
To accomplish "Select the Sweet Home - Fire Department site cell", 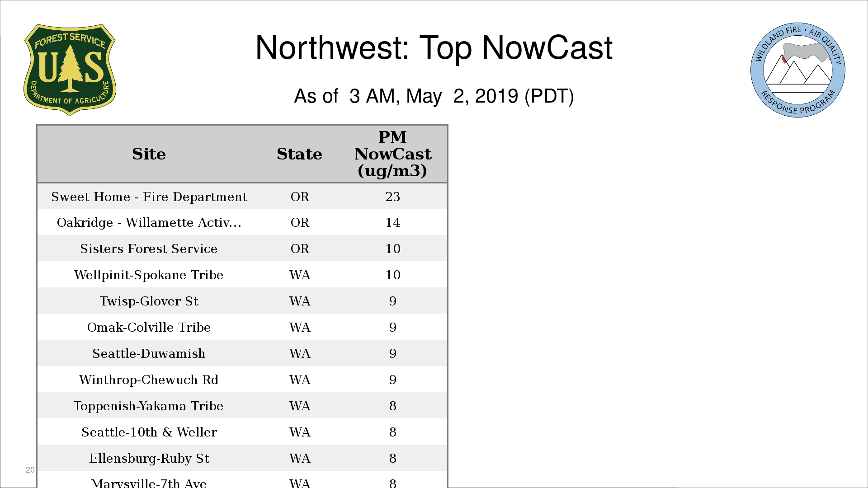I will pos(149,197).
